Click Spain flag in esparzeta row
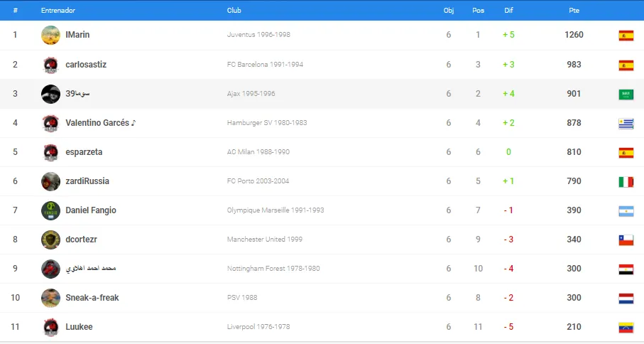The width and height of the screenshot is (644, 344). tap(626, 153)
